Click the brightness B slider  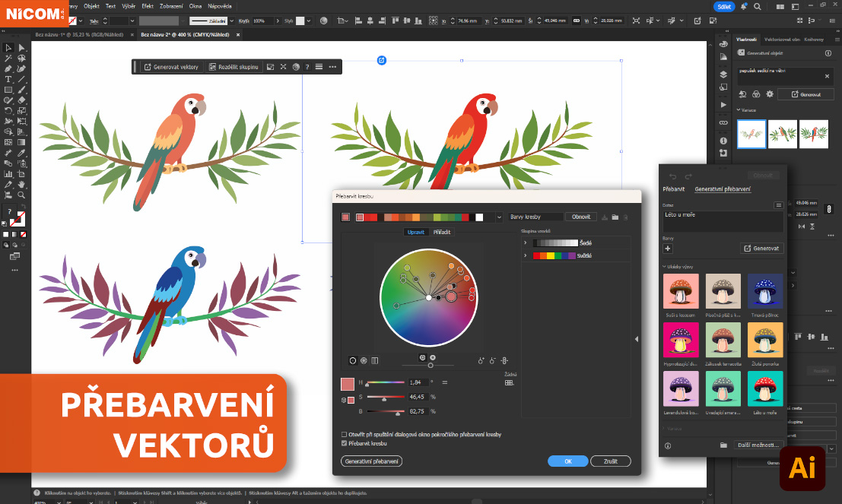(385, 412)
